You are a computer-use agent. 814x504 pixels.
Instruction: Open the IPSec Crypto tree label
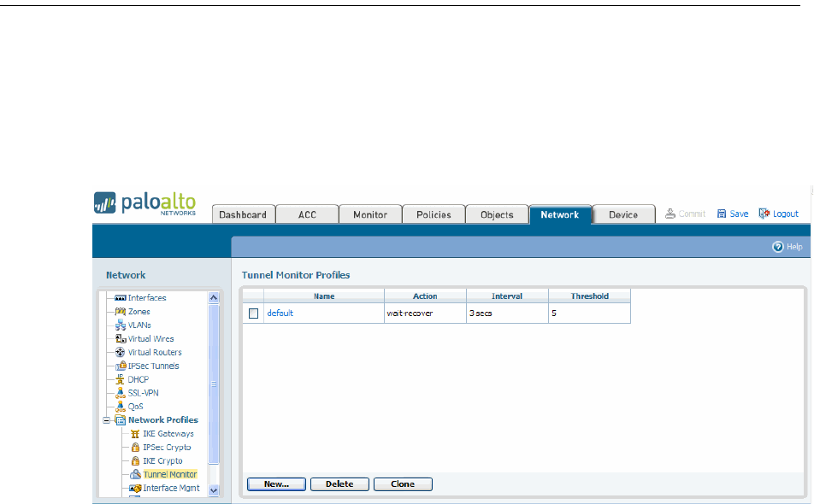tap(167, 447)
